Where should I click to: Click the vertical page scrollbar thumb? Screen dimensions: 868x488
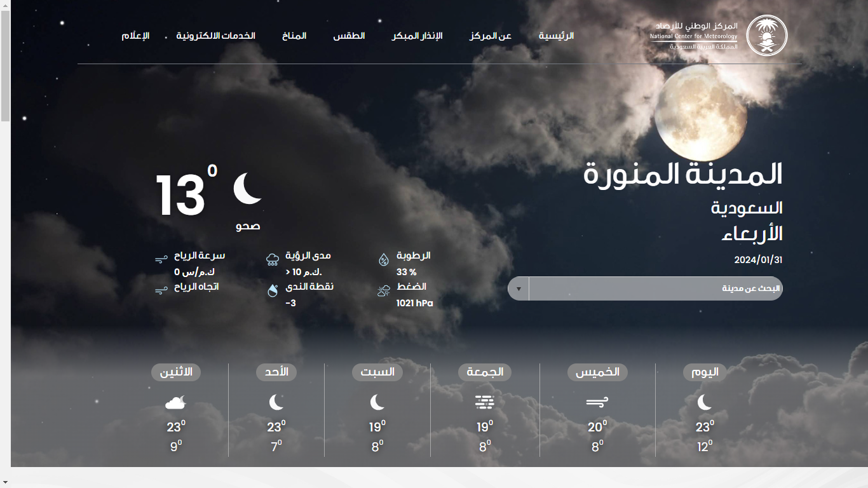click(x=5, y=64)
